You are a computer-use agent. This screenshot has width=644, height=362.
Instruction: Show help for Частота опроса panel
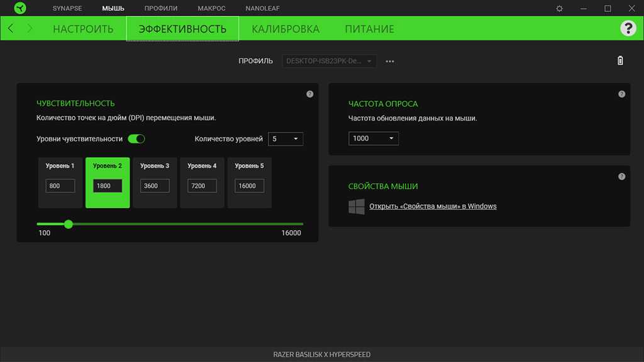pos(621,94)
